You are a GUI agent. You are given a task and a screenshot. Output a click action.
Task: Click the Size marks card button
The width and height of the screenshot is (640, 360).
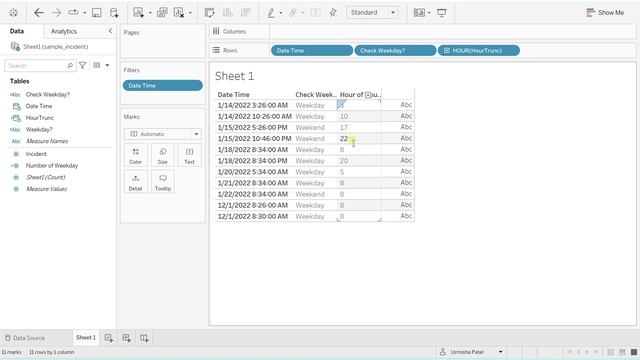(x=162, y=156)
